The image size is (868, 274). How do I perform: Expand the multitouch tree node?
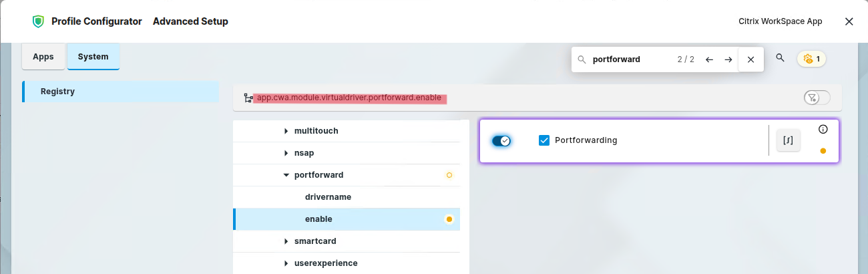coord(286,131)
